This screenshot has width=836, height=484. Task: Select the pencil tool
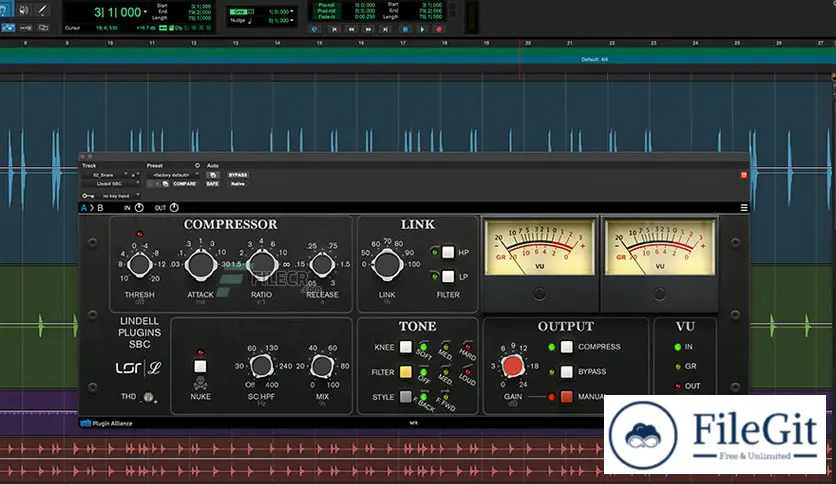point(42,10)
